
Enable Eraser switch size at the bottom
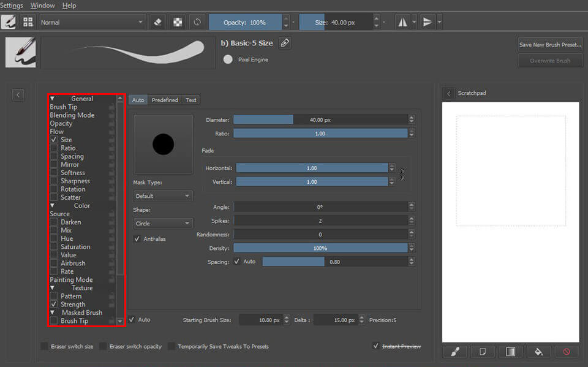[44, 346]
